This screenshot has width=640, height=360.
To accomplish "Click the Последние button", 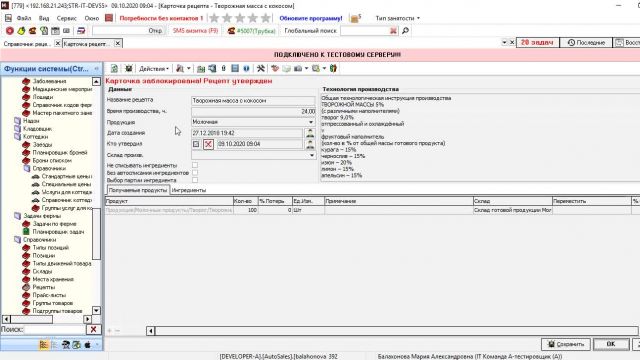I will pyautogui.click(x=585, y=42).
